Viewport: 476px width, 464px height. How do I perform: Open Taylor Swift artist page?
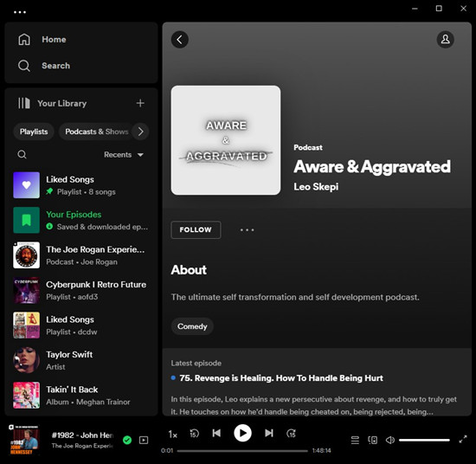[x=81, y=360]
